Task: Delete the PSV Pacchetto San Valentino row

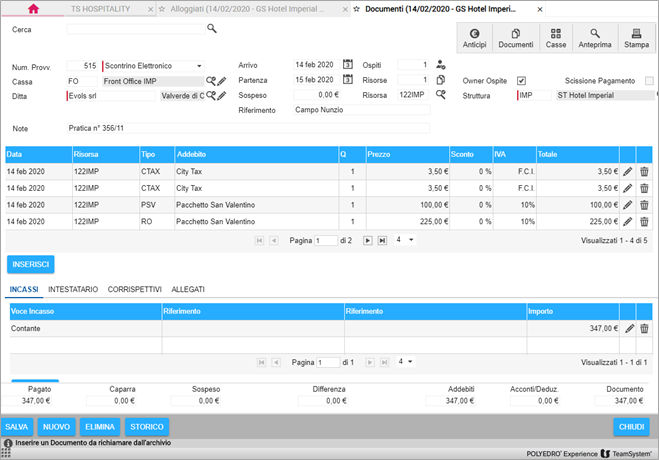Action: click(x=644, y=205)
